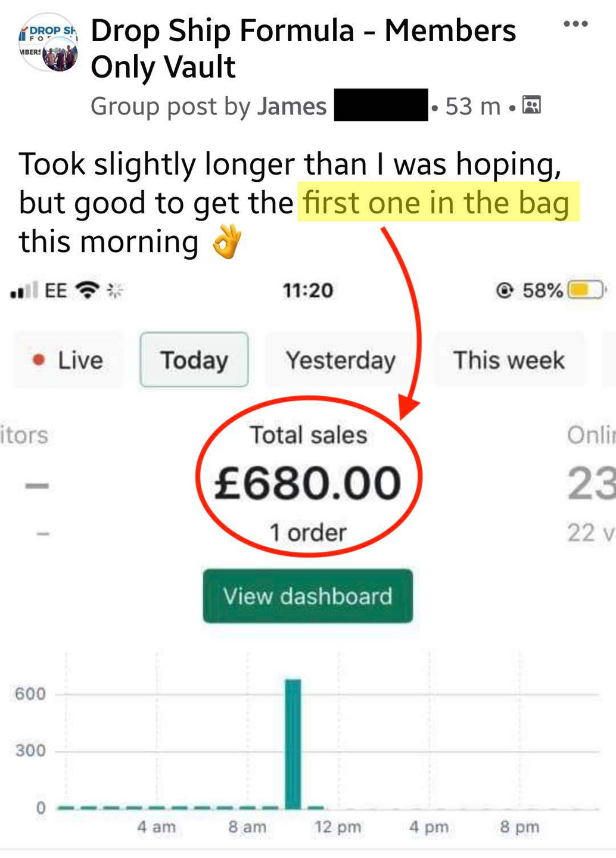Open the Drop Ship Formula group avatar
The width and height of the screenshot is (616, 858).
click(48, 42)
